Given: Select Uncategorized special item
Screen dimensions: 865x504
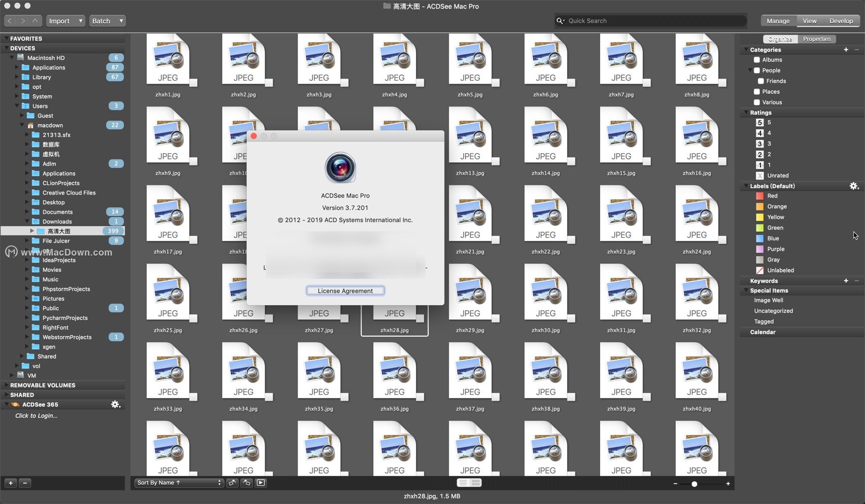Looking at the screenshot, I should point(773,311).
